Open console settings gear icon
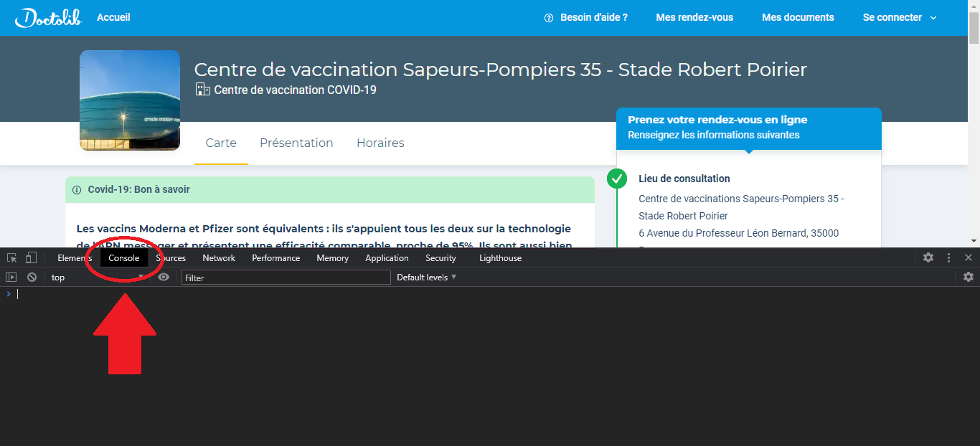Screen dimensions: 980x446 pyautogui.click(x=969, y=277)
